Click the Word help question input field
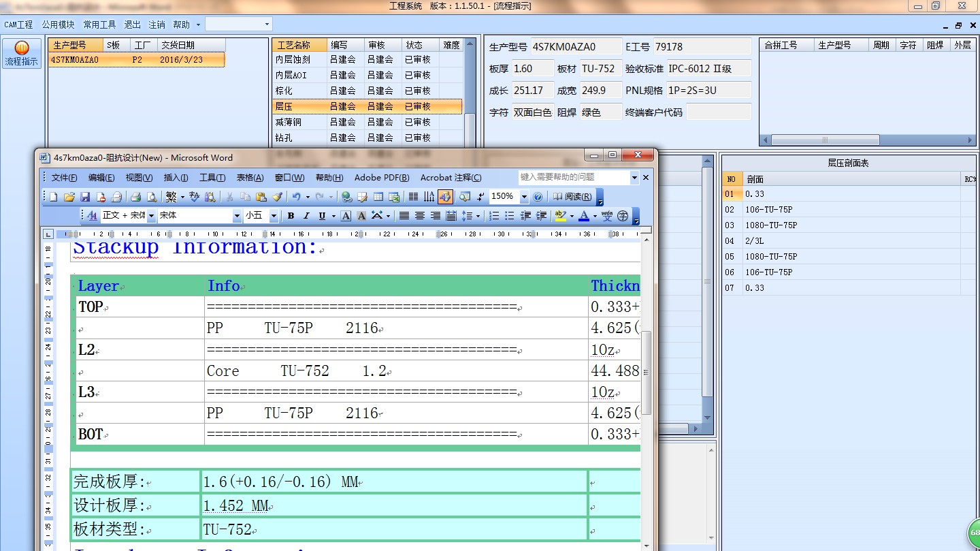980x551 pixels. tap(574, 177)
